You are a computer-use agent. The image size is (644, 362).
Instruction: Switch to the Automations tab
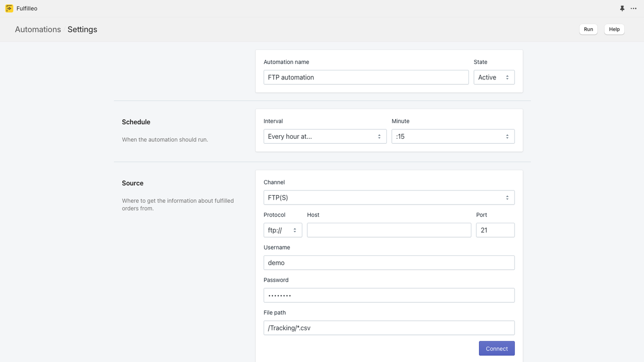tap(38, 29)
